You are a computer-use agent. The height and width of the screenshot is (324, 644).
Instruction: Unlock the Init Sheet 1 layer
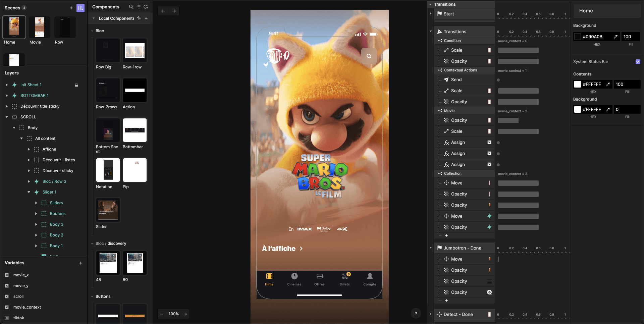77,85
